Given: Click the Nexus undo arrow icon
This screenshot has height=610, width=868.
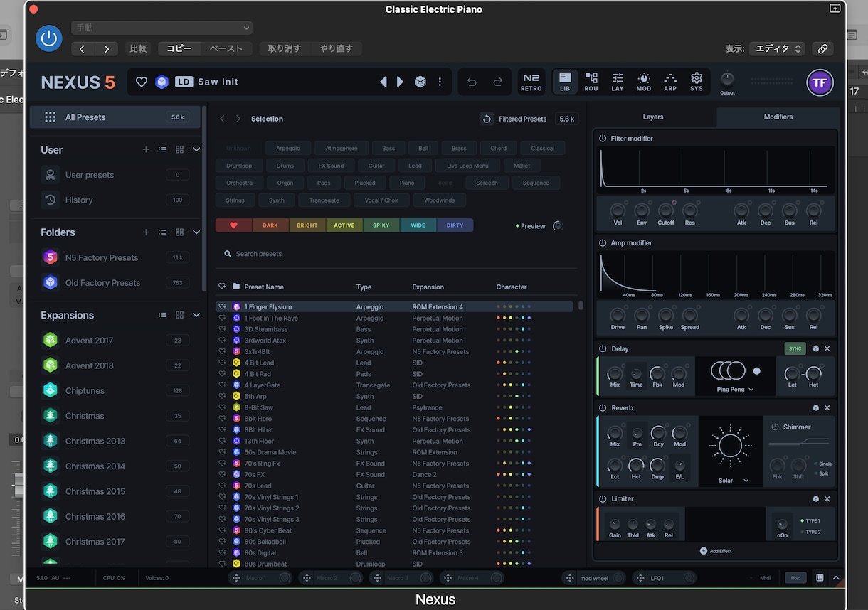Looking at the screenshot, I should [x=472, y=82].
